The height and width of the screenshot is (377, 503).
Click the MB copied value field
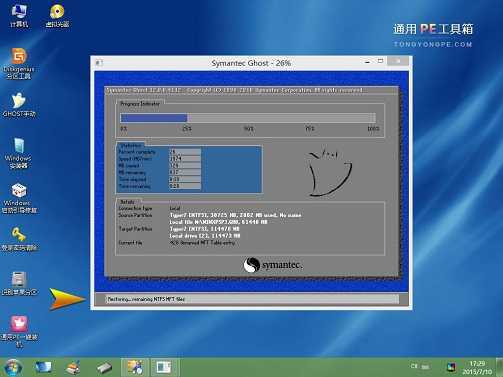pyautogui.click(x=185, y=166)
